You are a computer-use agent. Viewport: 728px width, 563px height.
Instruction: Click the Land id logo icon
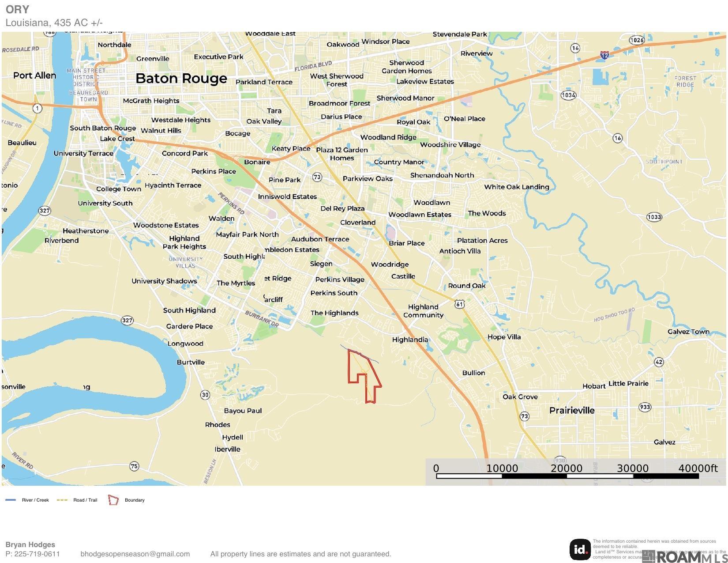pos(580,549)
